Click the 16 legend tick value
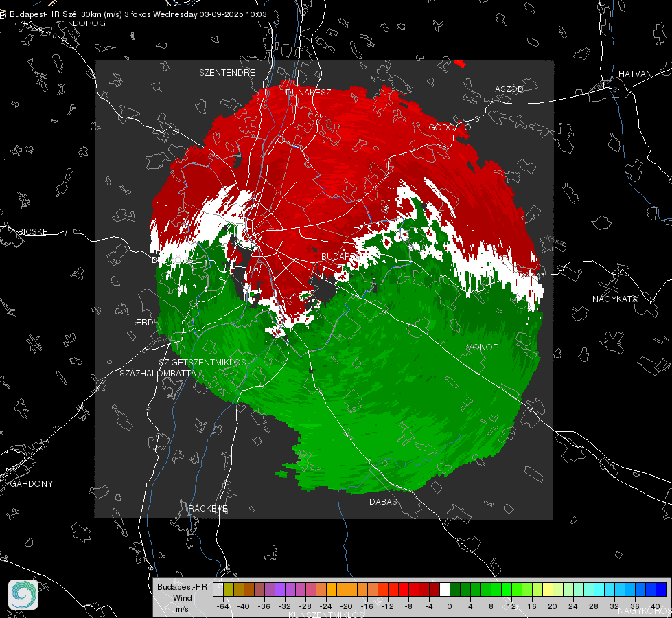The height and width of the screenshot is (618, 672). pyautogui.click(x=532, y=607)
